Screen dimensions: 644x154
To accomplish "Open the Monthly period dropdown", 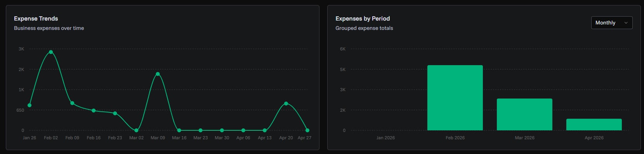I will [x=611, y=22].
